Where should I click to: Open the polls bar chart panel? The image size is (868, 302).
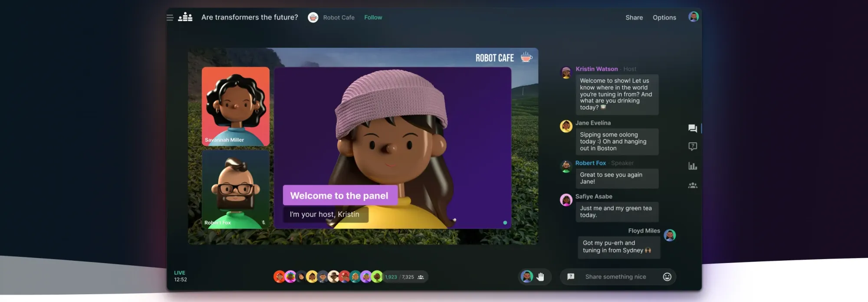[693, 166]
